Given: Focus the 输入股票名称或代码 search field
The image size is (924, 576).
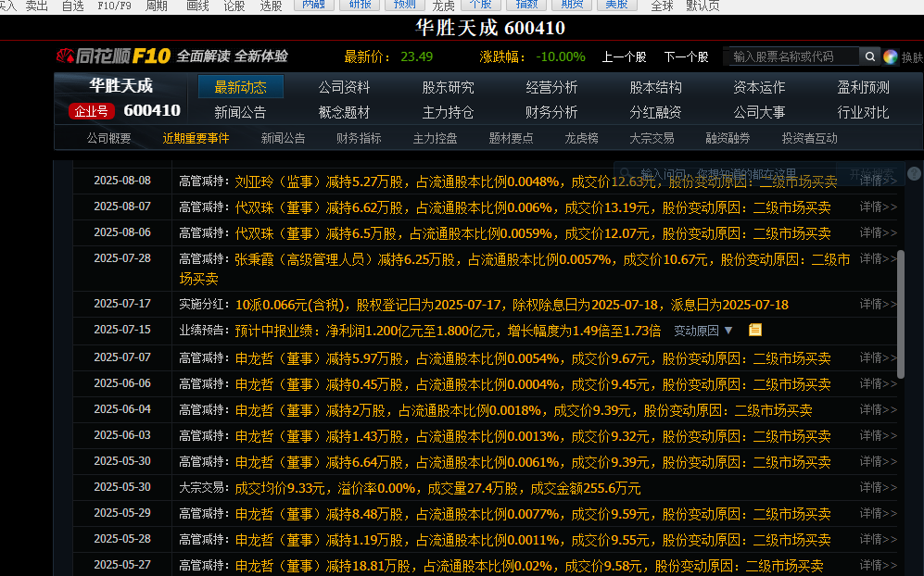Looking at the screenshot, I should coord(793,56).
